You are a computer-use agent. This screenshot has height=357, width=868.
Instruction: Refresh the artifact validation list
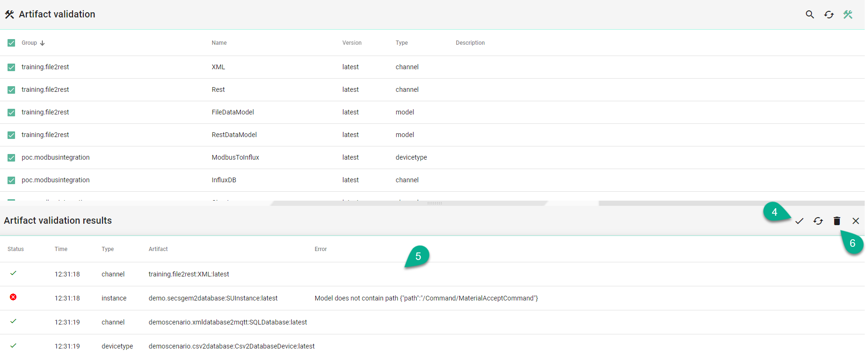[829, 15]
